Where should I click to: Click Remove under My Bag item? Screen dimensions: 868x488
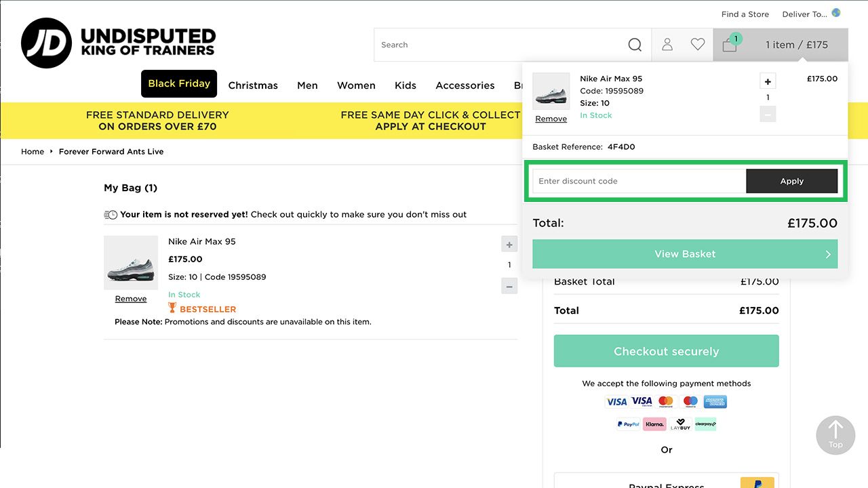[131, 299]
